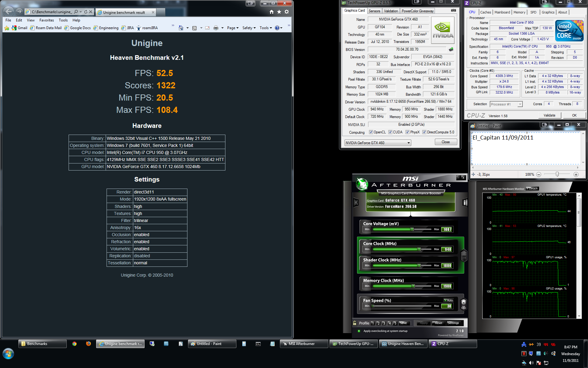Open the Page dropdown in IE
The image size is (588, 368).
(x=233, y=28)
